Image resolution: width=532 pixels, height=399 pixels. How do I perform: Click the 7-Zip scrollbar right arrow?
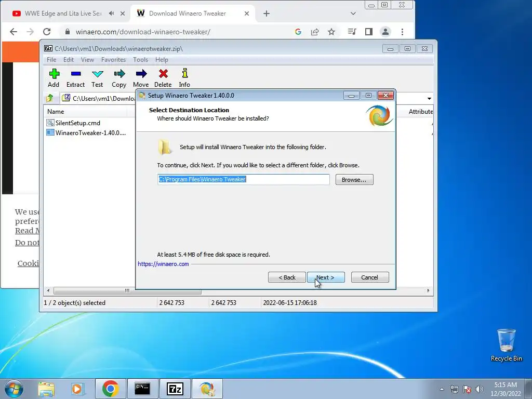(x=428, y=291)
